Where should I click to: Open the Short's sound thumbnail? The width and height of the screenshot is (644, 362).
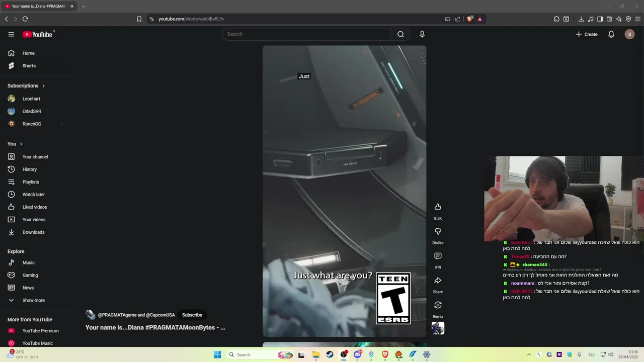click(438, 328)
